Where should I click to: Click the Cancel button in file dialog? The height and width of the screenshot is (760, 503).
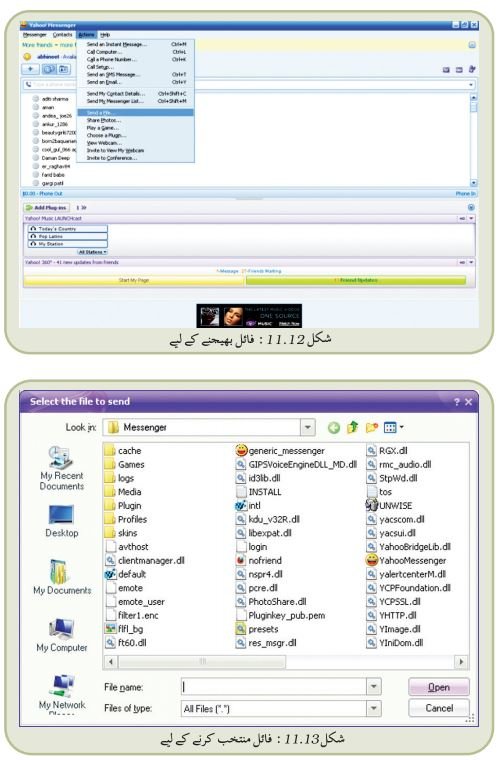coord(439,708)
